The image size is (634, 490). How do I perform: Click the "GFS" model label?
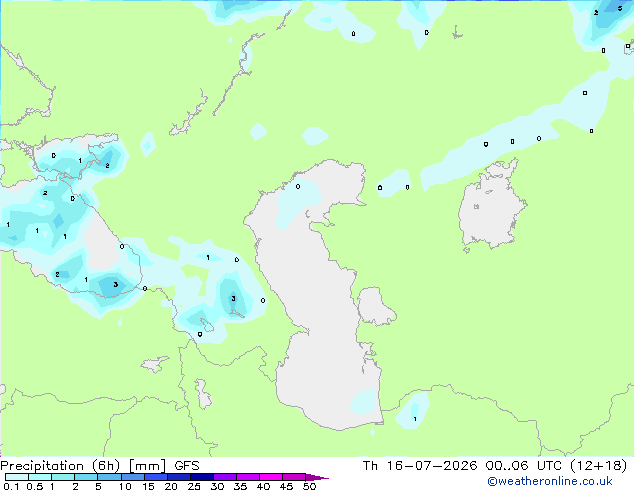(187, 466)
